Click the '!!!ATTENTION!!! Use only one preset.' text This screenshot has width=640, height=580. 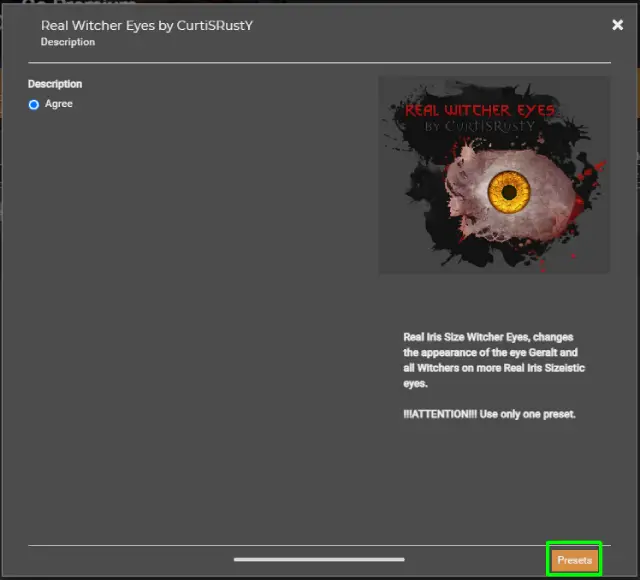click(489, 414)
